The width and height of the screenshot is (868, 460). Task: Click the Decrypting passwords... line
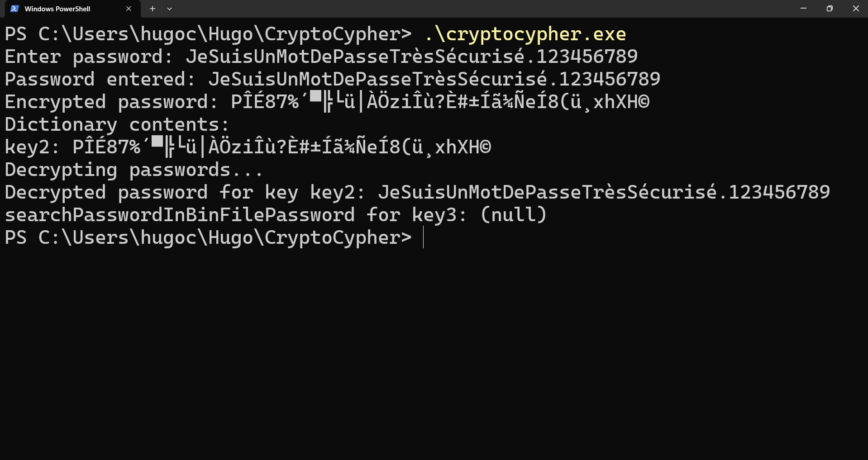pyautogui.click(x=134, y=170)
